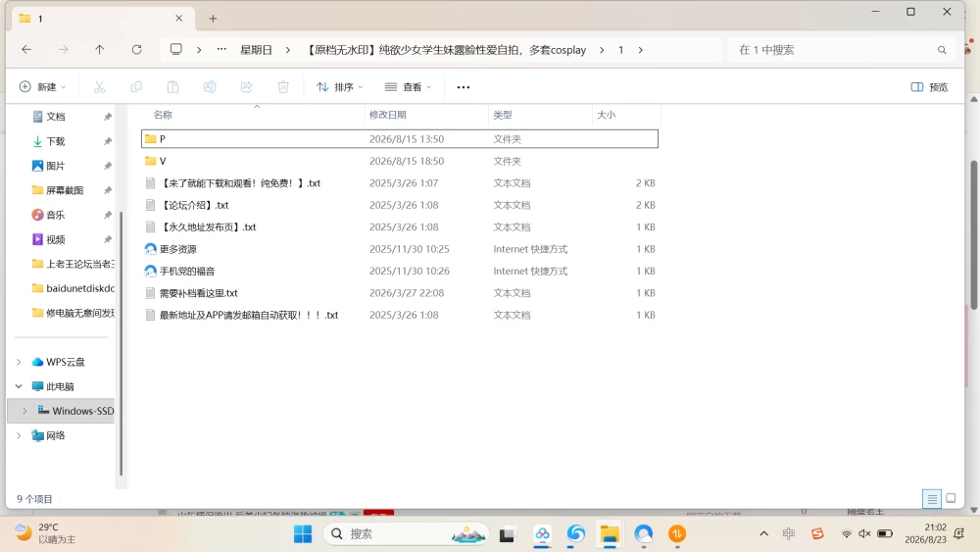Show hidden tray icons chevron
This screenshot has height=552, width=980.
763,534
